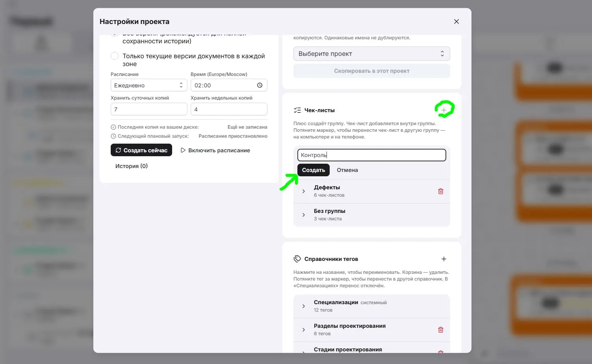592x364 pixels.
Task: Click Включить расписание to enable the schedule
Action: coord(215,150)
